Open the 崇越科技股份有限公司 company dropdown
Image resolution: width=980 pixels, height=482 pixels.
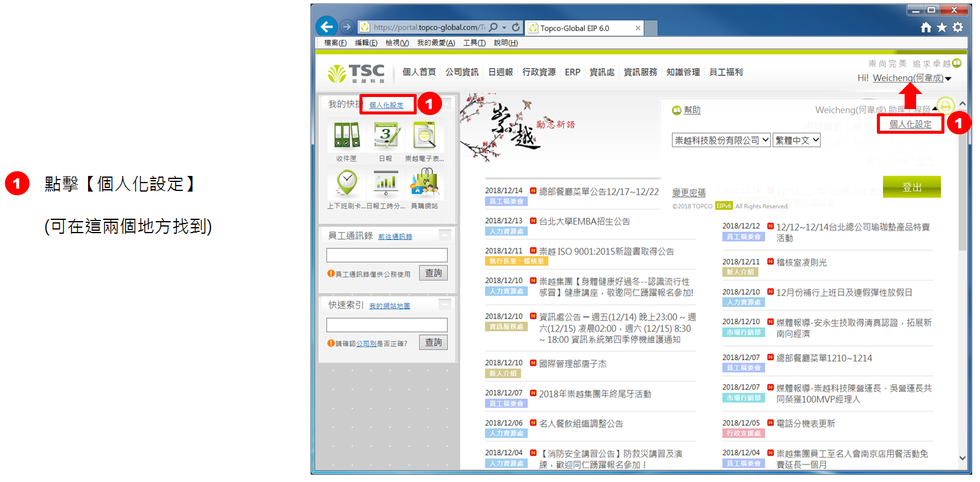tap(721, 140)
